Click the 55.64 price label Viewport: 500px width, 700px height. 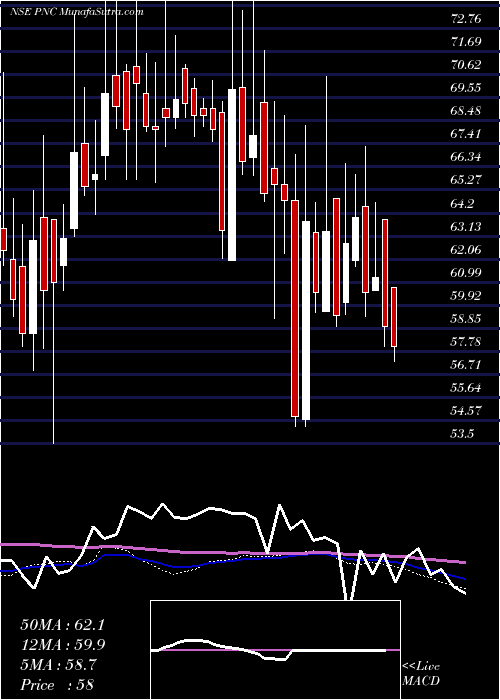point(466,387)
